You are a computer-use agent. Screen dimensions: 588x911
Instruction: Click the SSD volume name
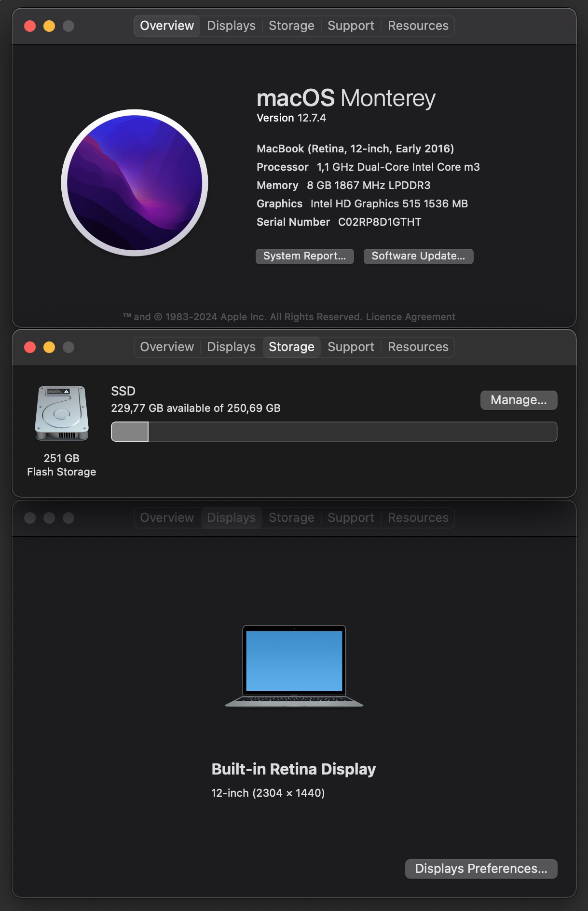pos(123,391)
